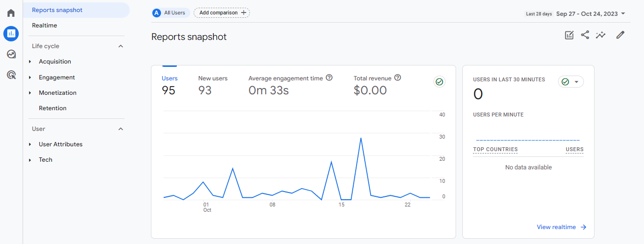Expand the User Attributes tree arrow

30,144
